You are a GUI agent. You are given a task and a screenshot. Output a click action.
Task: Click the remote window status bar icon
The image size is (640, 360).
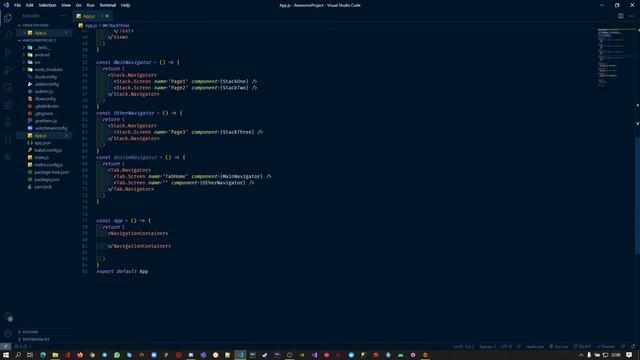point(5,347)
